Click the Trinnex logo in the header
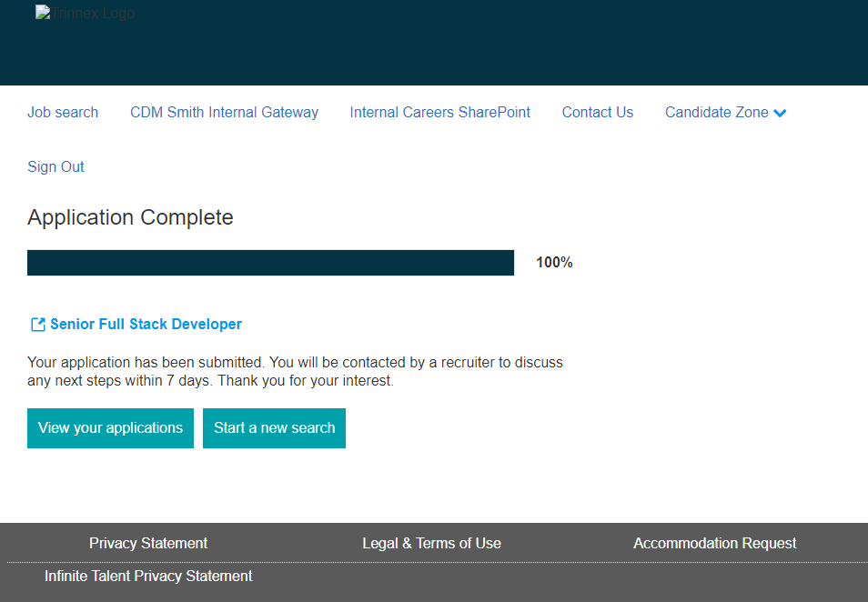The width and height of the screenshot is (868, 602). [x=85, y=14]
